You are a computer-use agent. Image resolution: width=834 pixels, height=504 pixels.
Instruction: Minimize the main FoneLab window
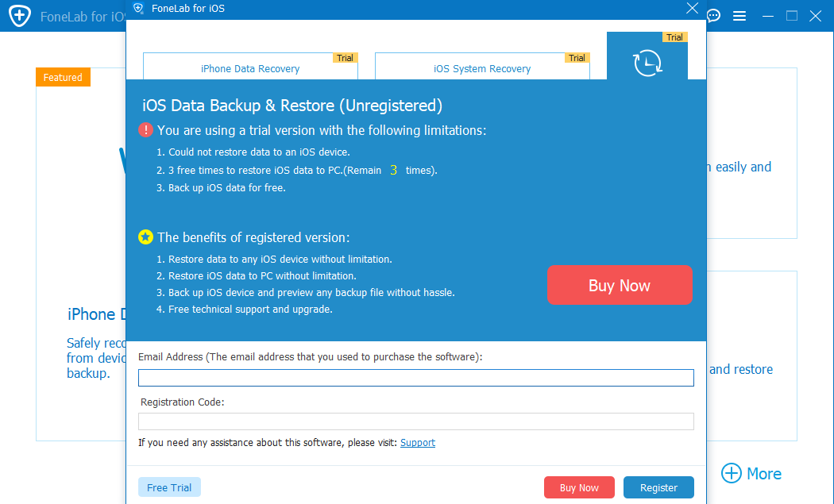coord(767,16)
